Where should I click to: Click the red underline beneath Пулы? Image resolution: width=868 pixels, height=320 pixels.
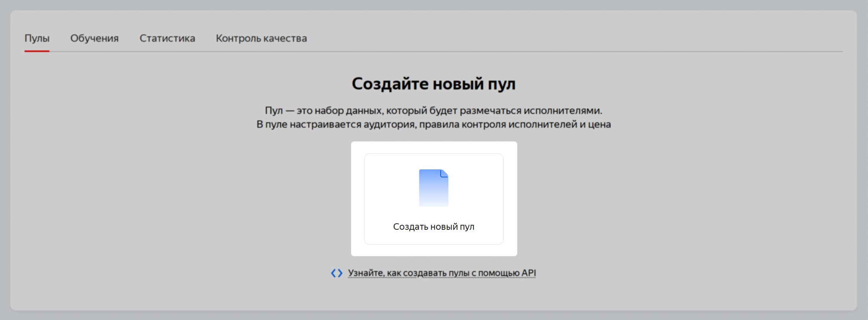[x=37, y=51]
